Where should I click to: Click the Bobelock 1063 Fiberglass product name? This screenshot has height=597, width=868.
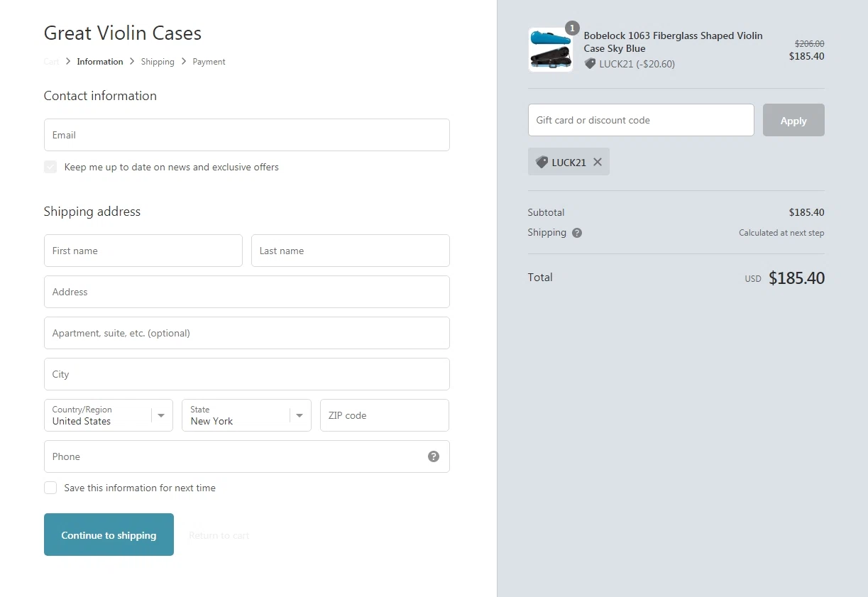[673, 42]
